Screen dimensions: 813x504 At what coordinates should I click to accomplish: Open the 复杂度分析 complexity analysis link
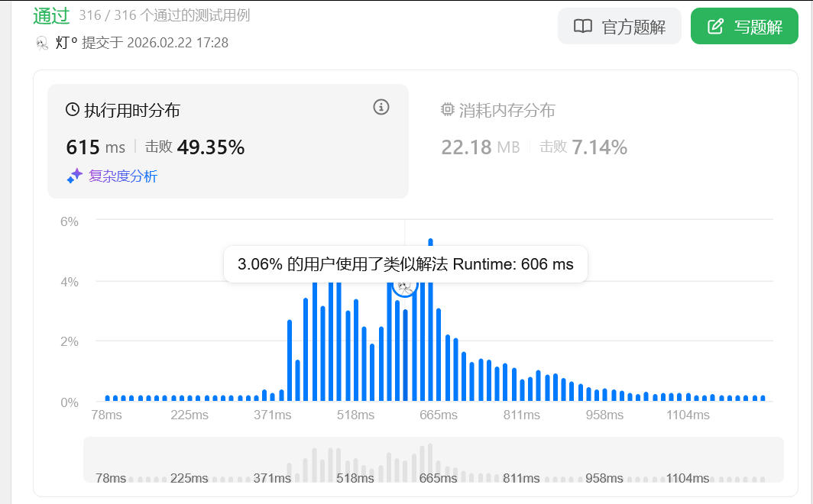(122, 176)
